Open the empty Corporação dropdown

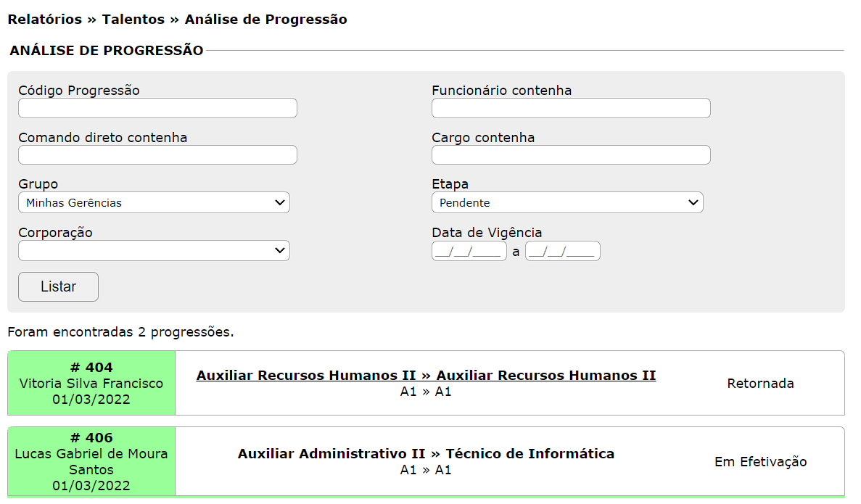(x=154, y=251)
